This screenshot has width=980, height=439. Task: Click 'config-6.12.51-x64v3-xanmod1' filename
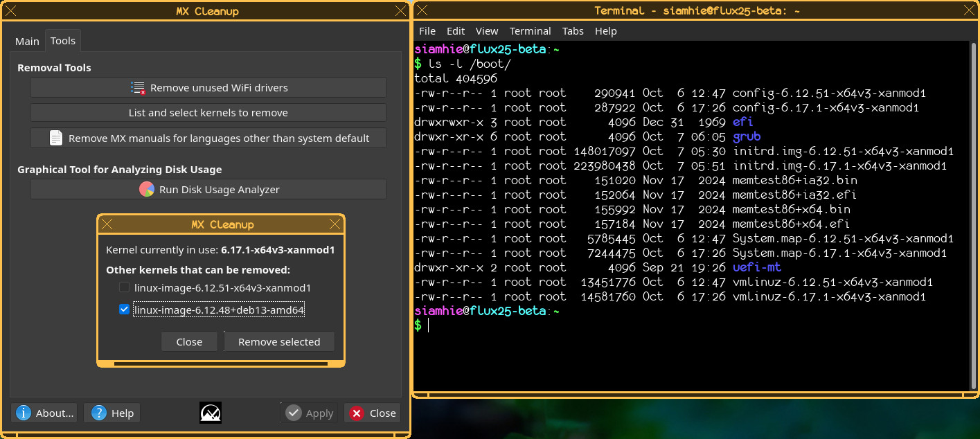pos(829,93)
